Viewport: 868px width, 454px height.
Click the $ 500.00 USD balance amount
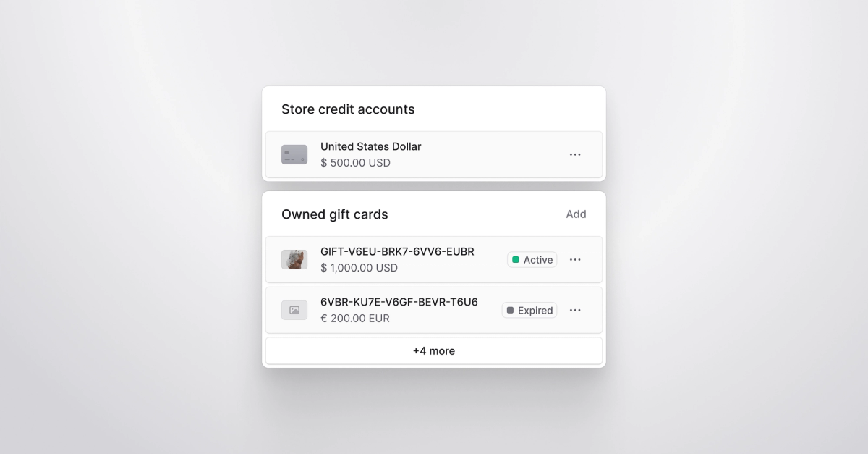tap(355, 163)
